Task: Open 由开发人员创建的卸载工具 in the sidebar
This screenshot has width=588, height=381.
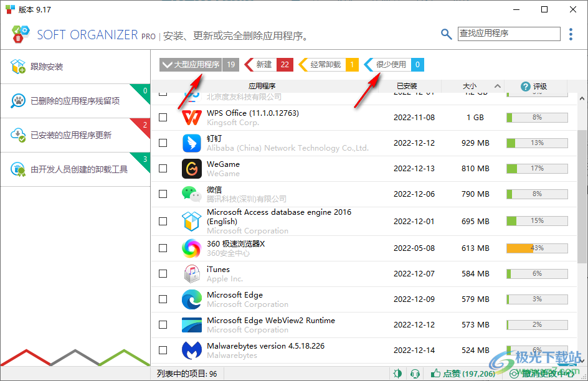Action: pyautogui.click(x=75, y=169)
